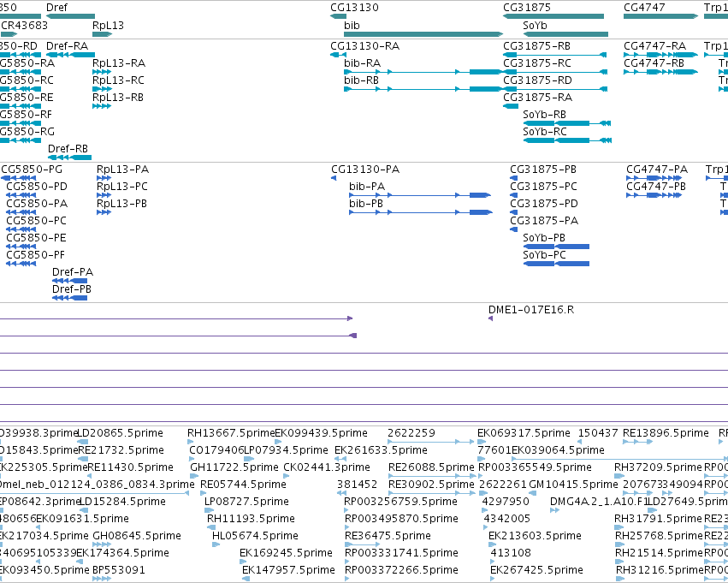Select protein label CG5850-PG
728x583 pixels.
(x=32, y=170)
